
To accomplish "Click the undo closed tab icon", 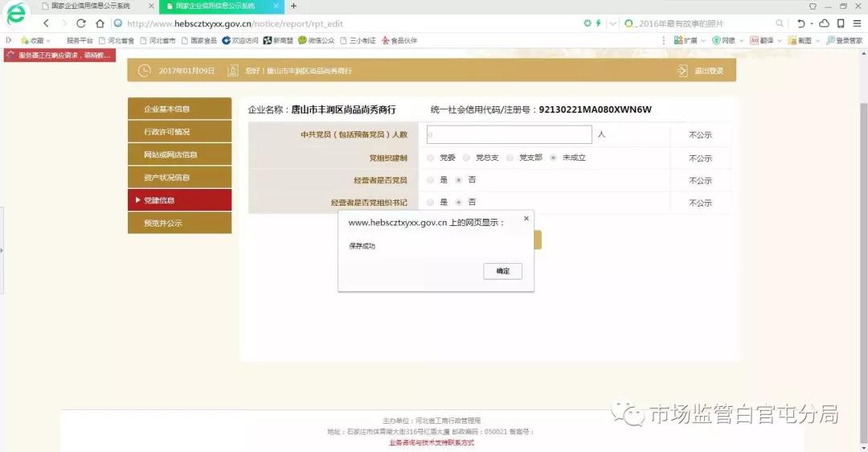I will click(800, 23).
